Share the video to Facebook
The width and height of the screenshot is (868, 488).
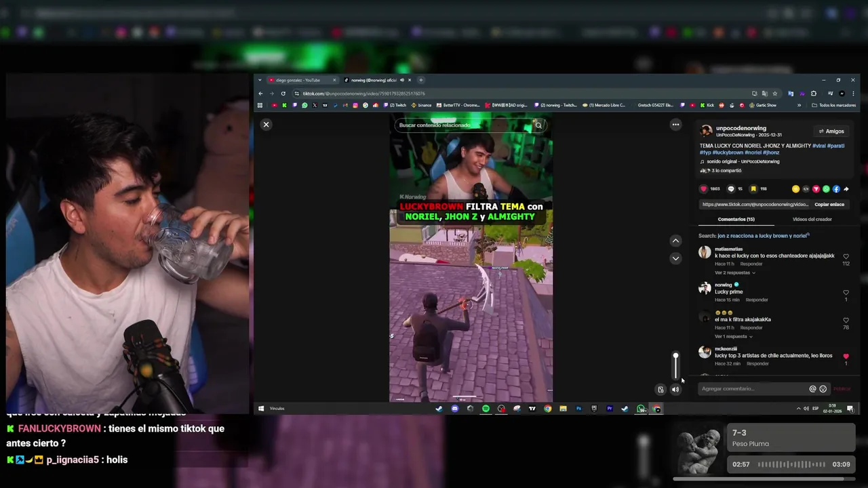(836, 189)
